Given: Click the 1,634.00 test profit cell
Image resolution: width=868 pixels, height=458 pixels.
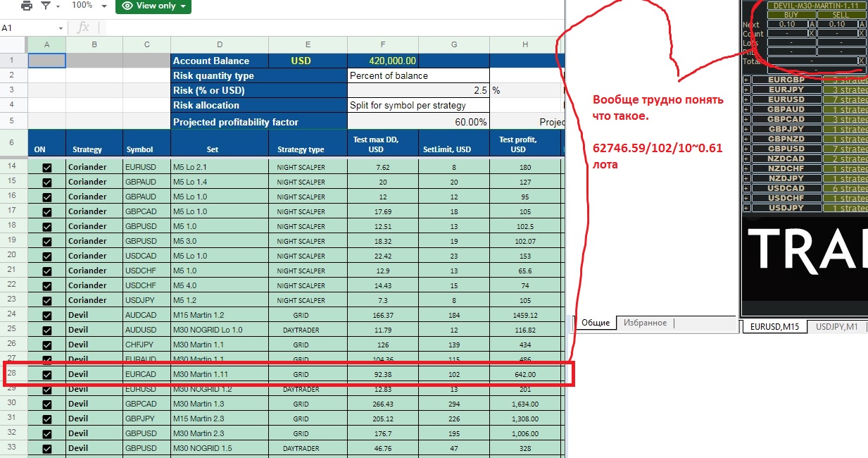Looking at the screenshot, I should (525, 404).
